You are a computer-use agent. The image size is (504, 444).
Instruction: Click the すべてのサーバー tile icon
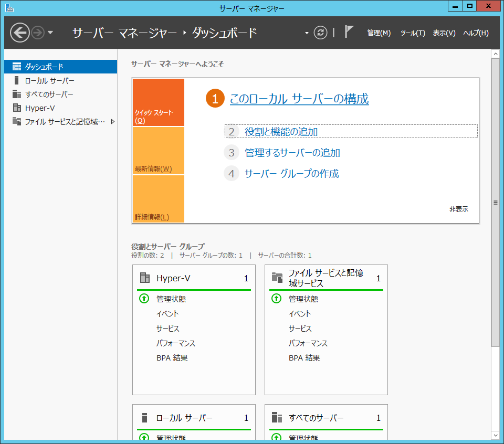tap(277, 417)
